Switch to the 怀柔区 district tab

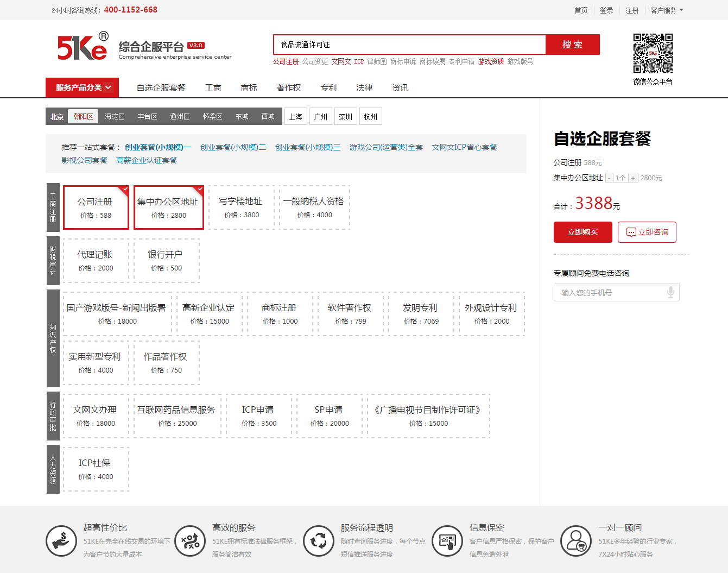click(212, 116)
